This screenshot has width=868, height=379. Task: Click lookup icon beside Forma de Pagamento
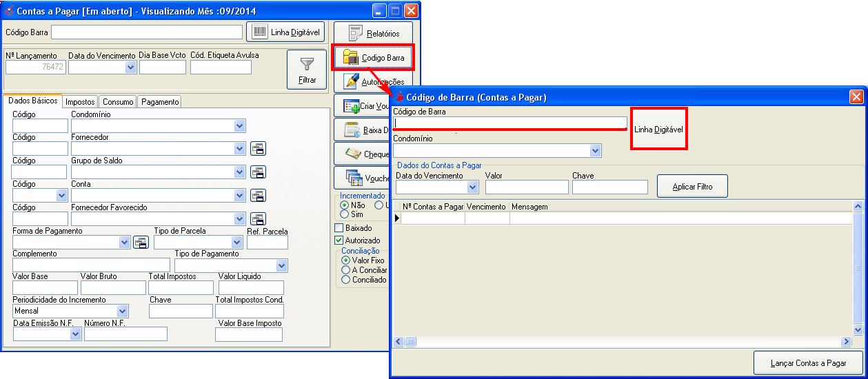141,242
